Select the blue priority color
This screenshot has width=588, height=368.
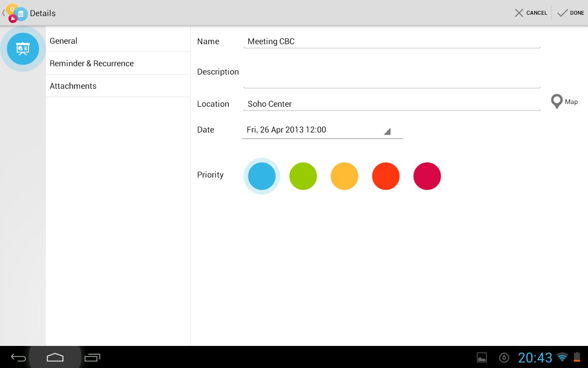tap(262, 176)
